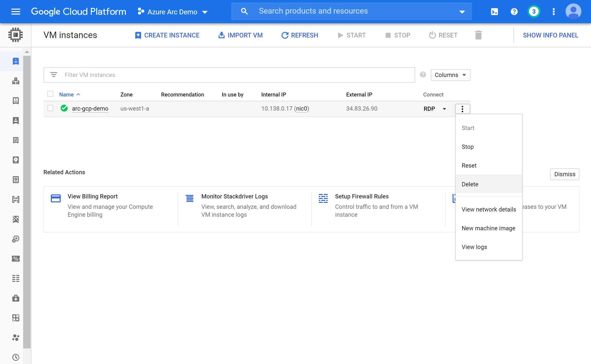Open Operations clock sidebar icon
Screen dimensions: 591x364
click(x=16, y=357)
